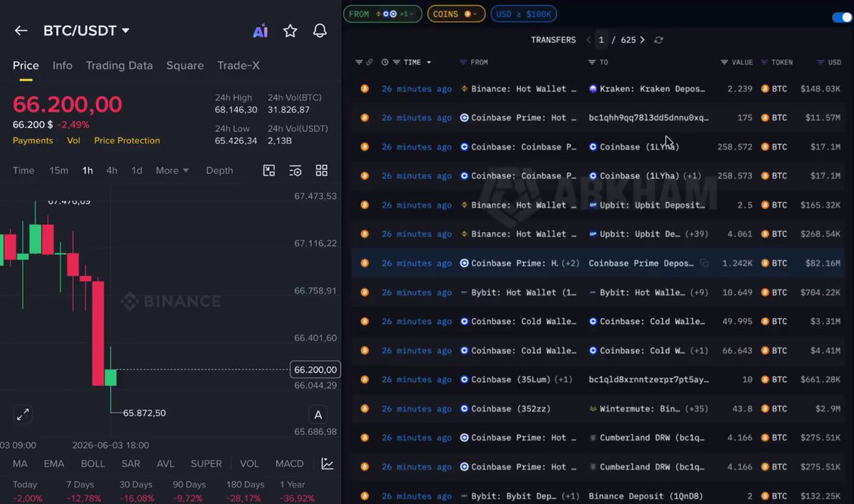Click the $82.16M transfer amount

823,263
